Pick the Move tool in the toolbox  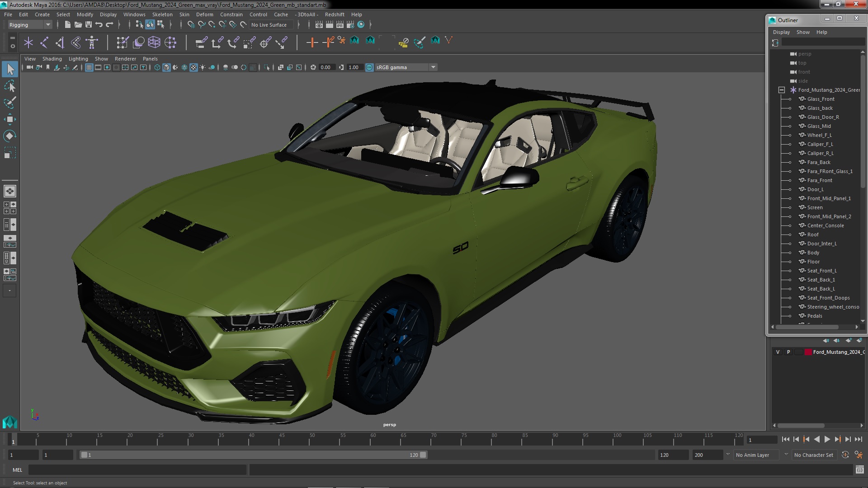pos(10,119)
